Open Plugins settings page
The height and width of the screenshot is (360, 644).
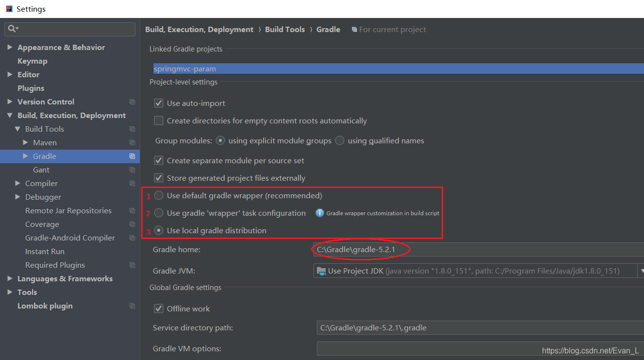point(31,88)
